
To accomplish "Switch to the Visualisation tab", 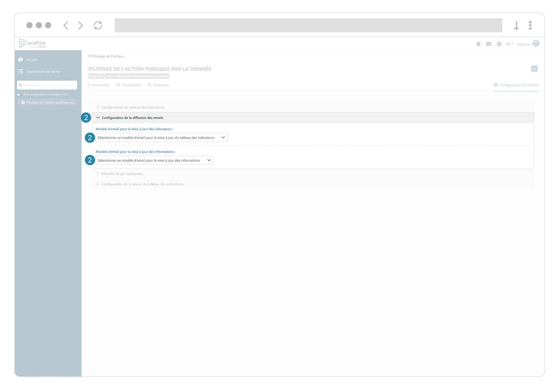I will (128, 85).
